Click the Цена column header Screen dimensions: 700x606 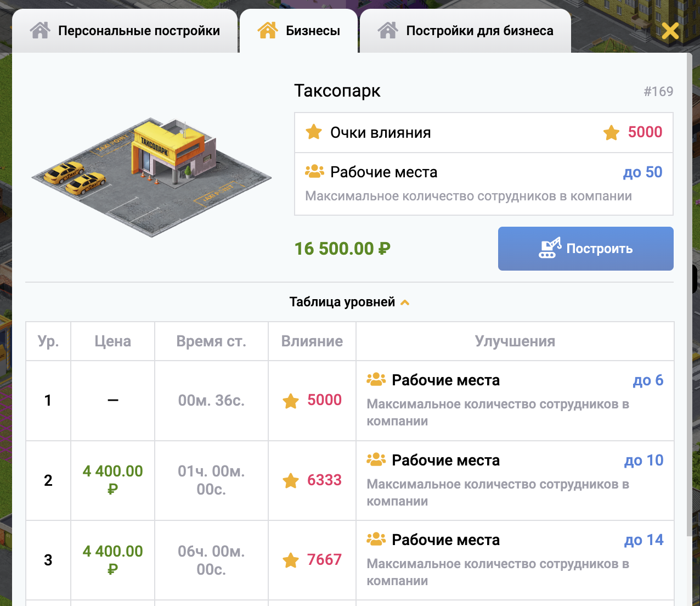click(112, 341)
